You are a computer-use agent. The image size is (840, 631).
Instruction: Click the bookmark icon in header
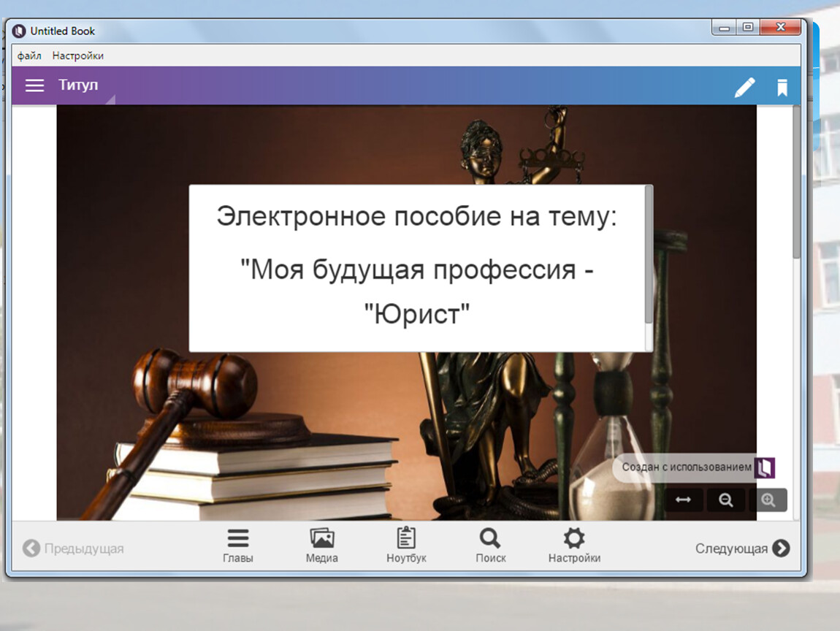[782, 88]
